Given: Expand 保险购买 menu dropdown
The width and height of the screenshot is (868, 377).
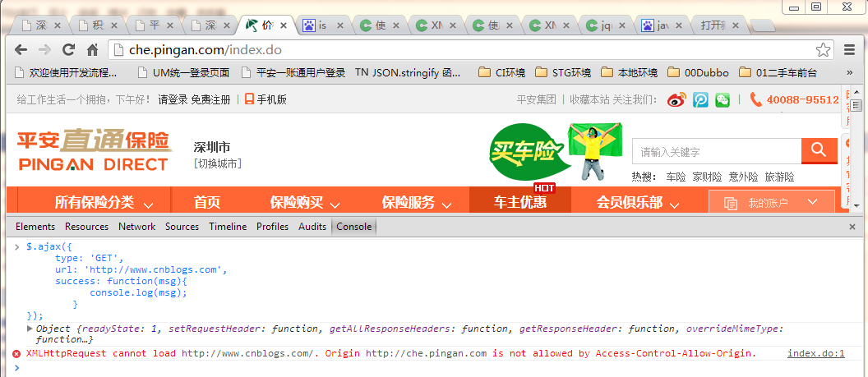Looking at the screenshot, I should 335,205.
